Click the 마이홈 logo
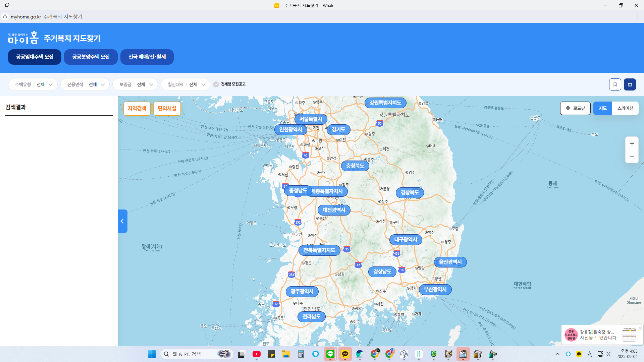The height and width of the screenshot is (362, 644). pyautogui.click(x=23, y=38)
